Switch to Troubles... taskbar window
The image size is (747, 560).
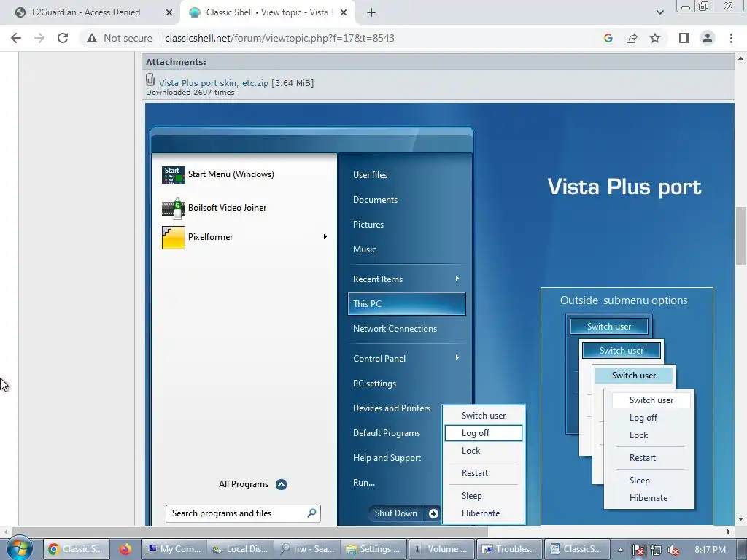(x=508, y=549)
